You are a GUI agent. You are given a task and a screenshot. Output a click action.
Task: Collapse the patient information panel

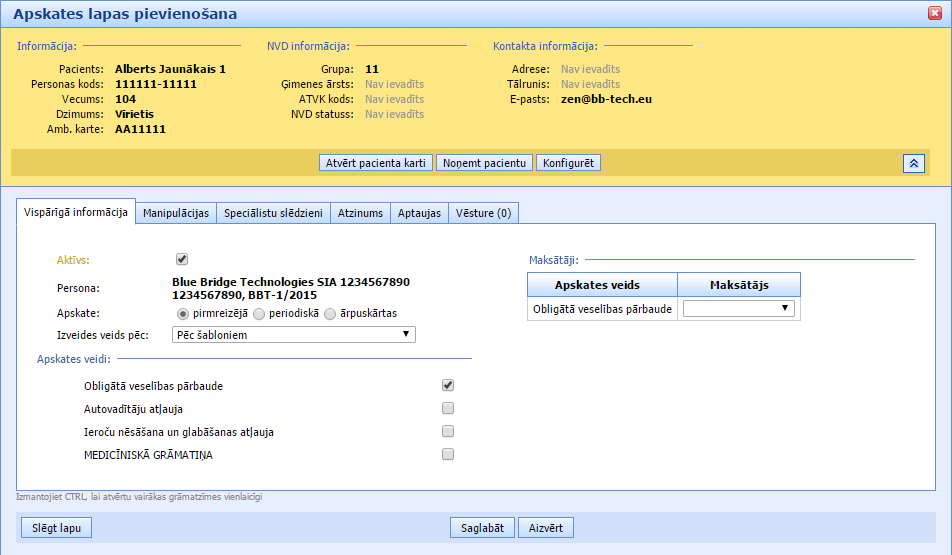pos(913,163)
